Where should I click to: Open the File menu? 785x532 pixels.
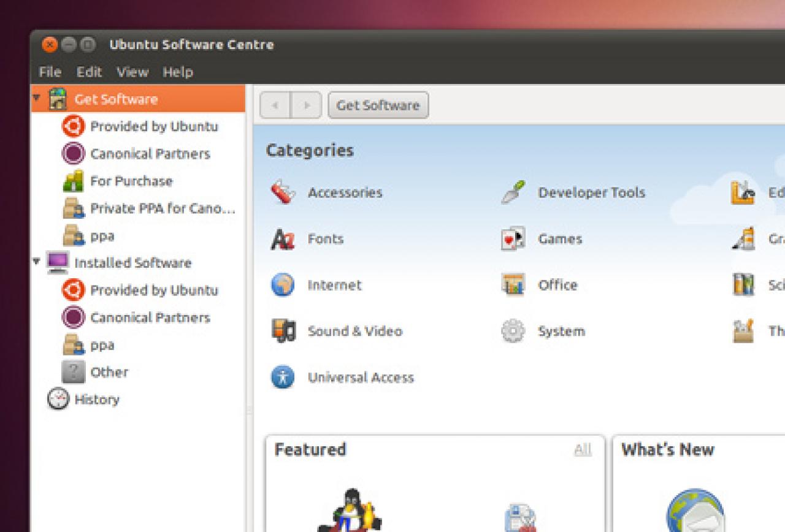coord(50,72)
